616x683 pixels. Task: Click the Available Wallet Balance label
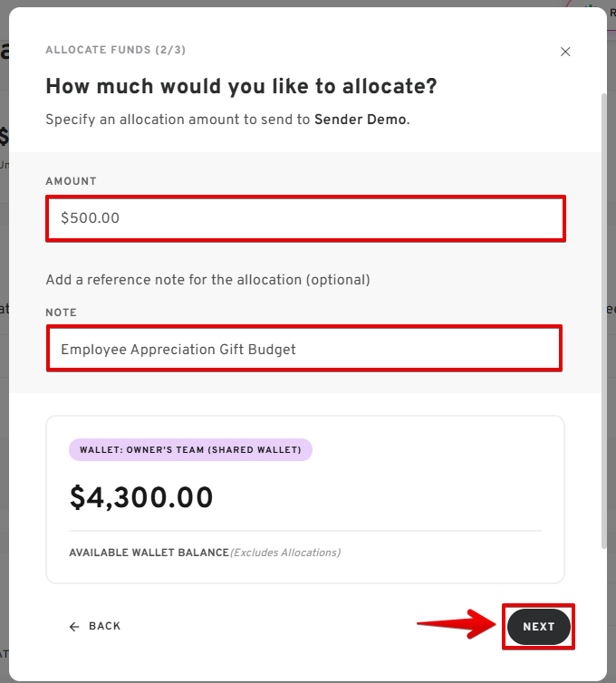(149, 552)
